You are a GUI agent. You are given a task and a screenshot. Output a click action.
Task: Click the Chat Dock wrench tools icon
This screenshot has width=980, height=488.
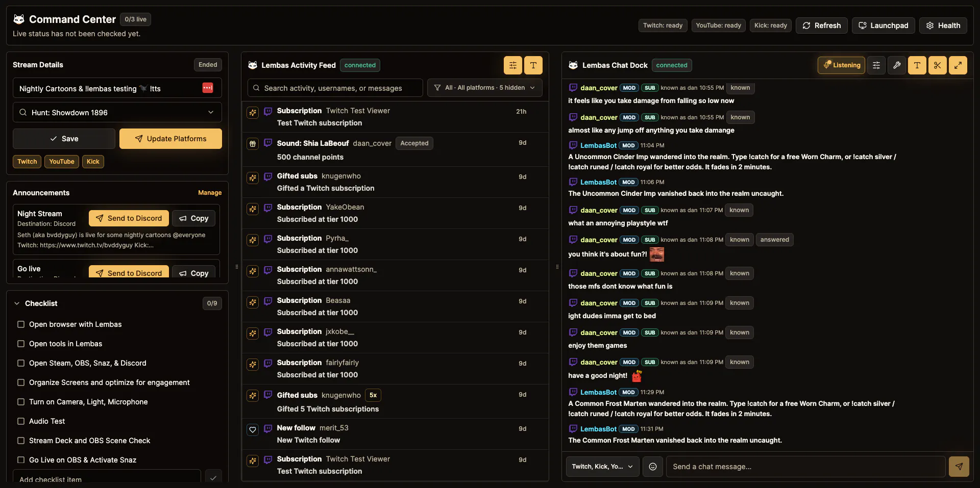(x=896, y=65)
